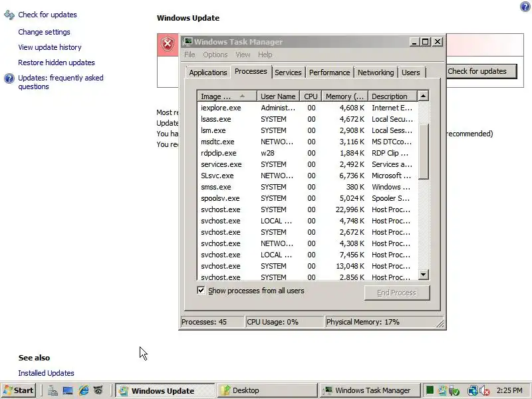Switch to the Users tab
Image resolution: width=532 pixels, height=399 pixels.
(x=411, y=72)
